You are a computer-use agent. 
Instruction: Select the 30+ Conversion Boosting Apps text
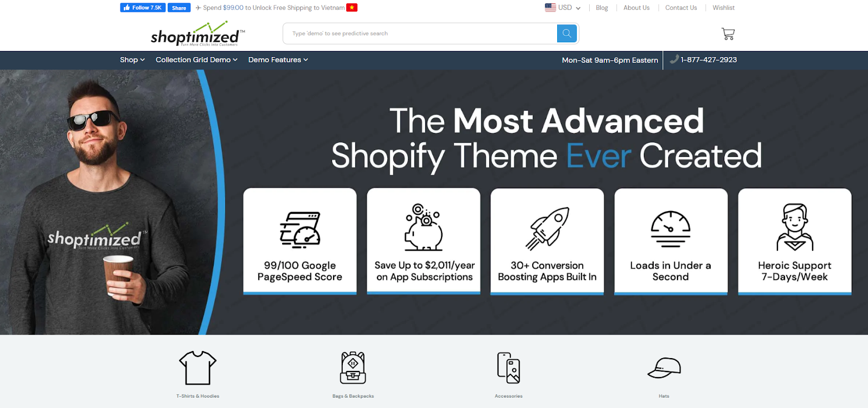click(x=547, y=271)
